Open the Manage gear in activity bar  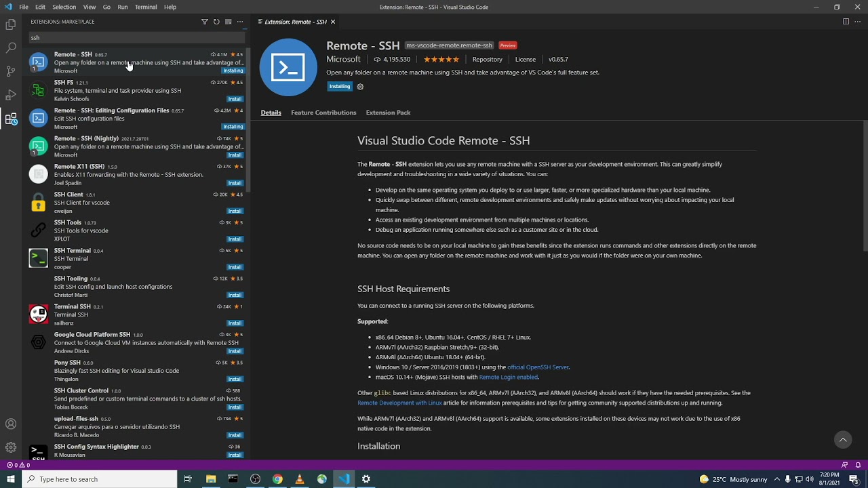[11, 447]
